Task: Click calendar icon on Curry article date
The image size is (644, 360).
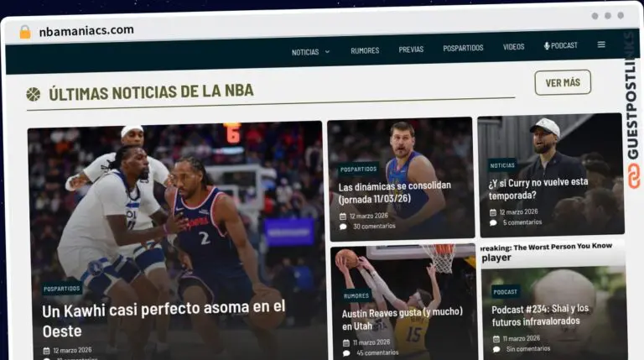Action: [493, 211]
